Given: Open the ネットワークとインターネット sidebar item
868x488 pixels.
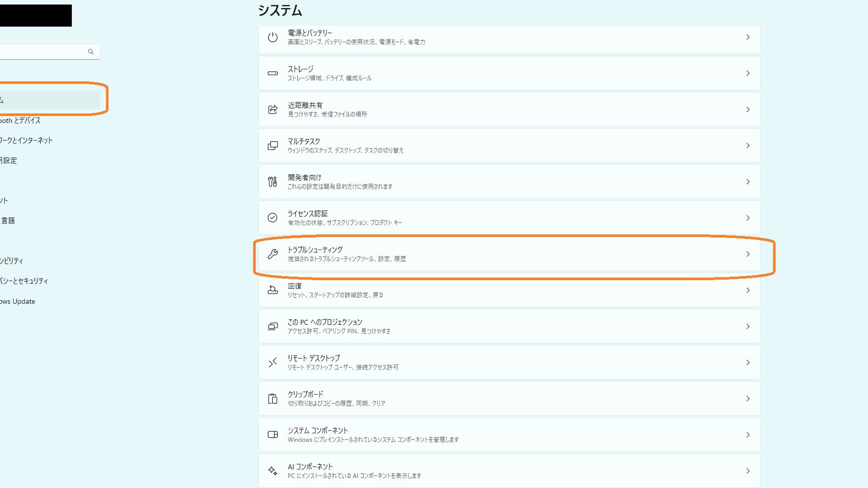Looking at the screenshot, I should pos(26,141).
